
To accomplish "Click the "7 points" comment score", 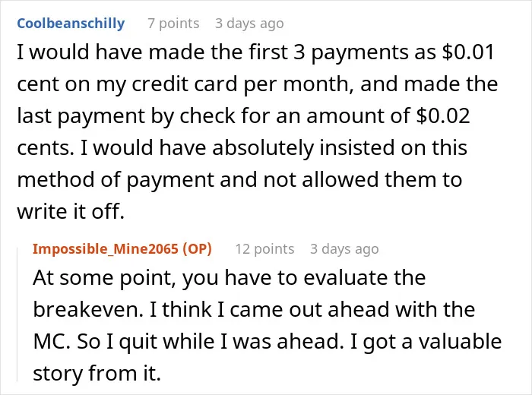I will tap(173, 24).
